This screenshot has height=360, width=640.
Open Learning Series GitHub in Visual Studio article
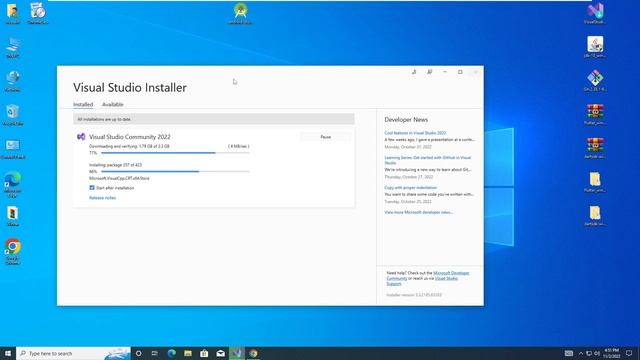(x=428, y=160)
